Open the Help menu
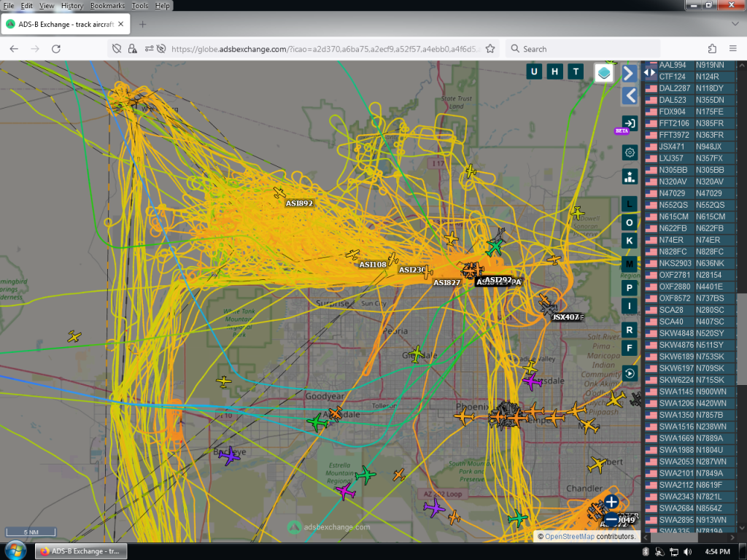Image resolution: width=747 pixels, height=560 pixels. pyautogui.click(x=162, y=6)
